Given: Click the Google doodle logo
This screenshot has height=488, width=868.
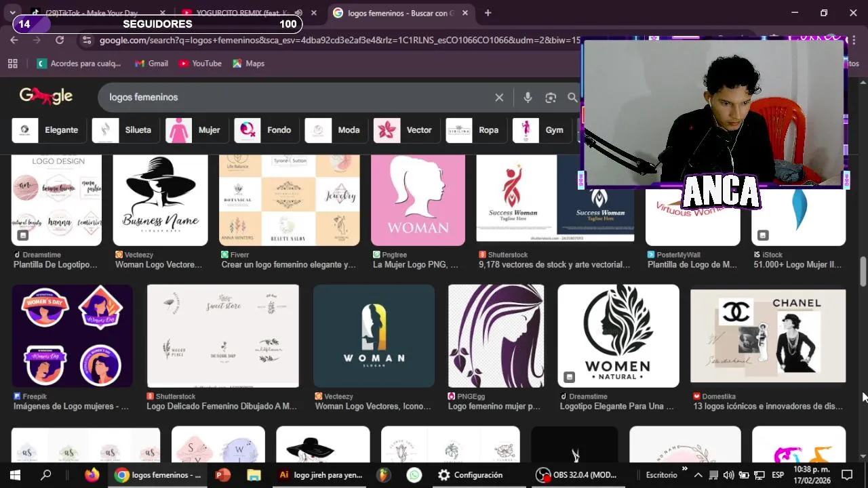Looking at the screenshot, I should click(x=45, y=96).
